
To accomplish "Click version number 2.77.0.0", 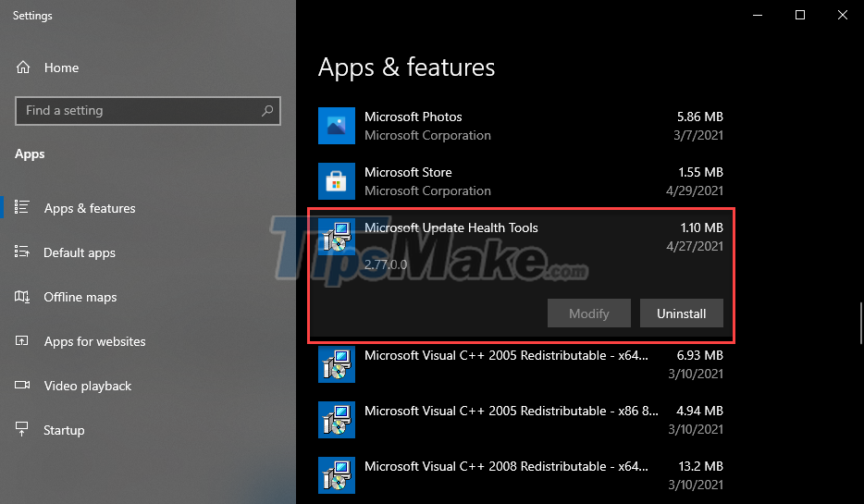I will [386, 264].
